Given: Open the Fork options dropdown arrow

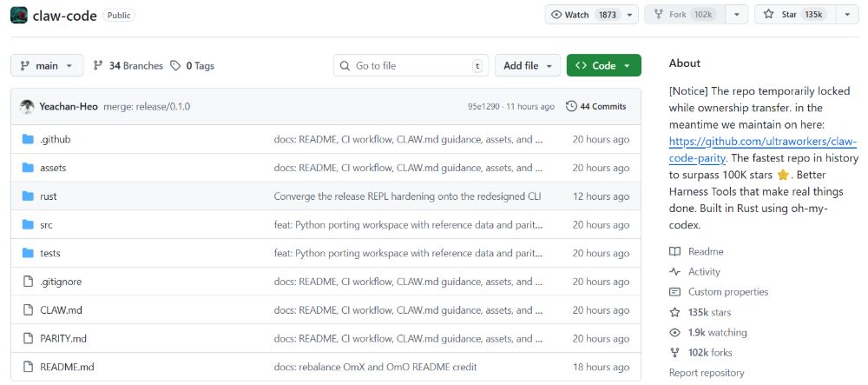Looking at the screenshot, I should pyautogui.click(x=736, y=15).
